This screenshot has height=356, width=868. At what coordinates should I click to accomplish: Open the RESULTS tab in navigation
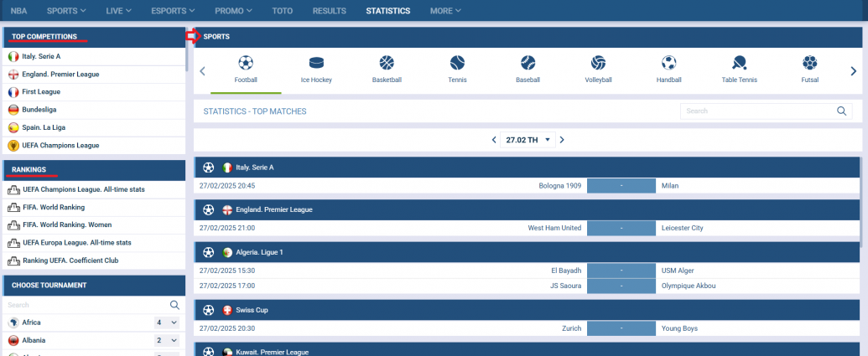click(x=329, y=11)
